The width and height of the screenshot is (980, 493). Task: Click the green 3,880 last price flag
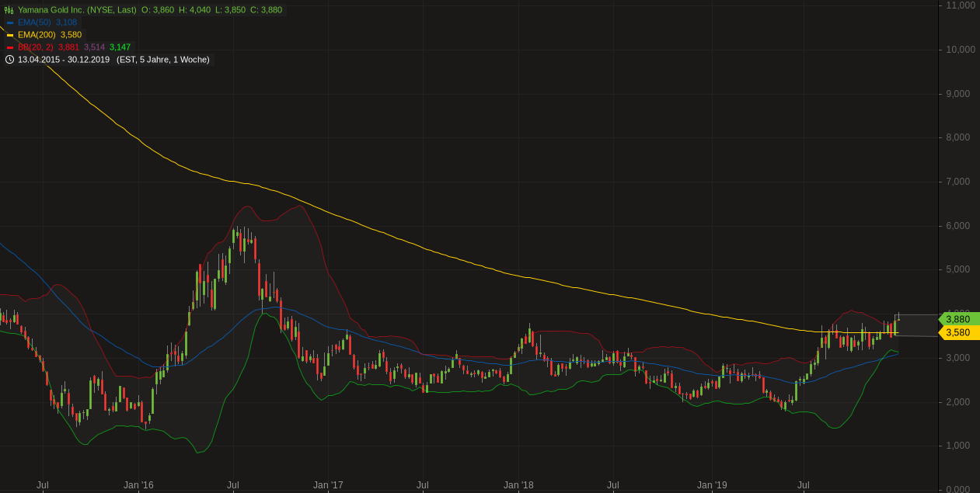click(957, 319)
